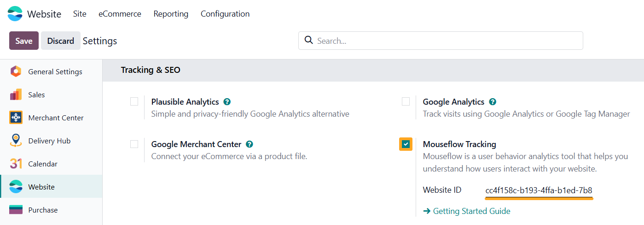Click the Tracking & SEO section header

(x=151, y=70)
